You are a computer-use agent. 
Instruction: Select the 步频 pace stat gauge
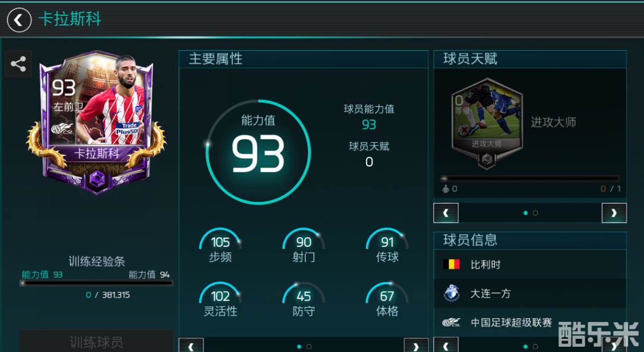(x=220, y=246)
